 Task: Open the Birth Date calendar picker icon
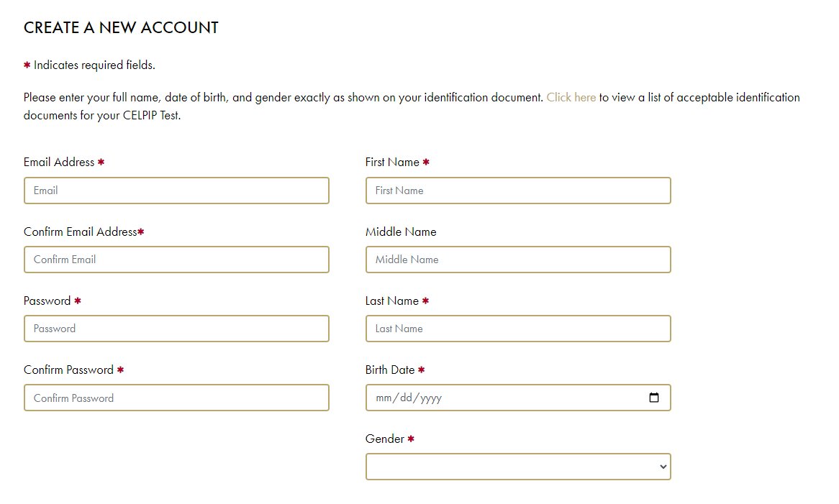tap(653, 398)
